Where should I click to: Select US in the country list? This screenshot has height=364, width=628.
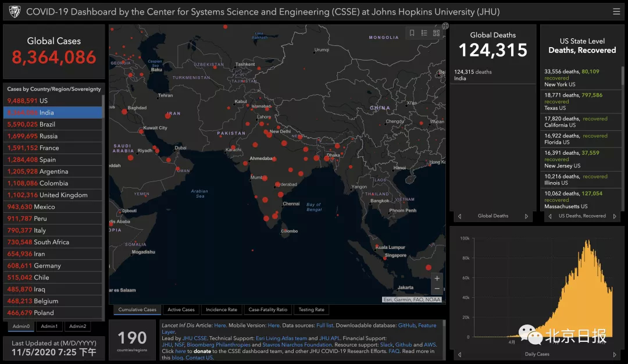point(52,101)
